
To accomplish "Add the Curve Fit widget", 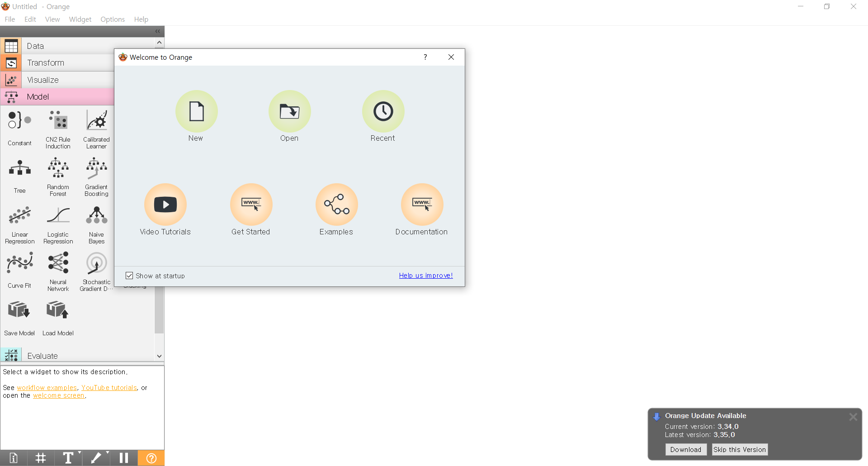I will coord(19,271).
